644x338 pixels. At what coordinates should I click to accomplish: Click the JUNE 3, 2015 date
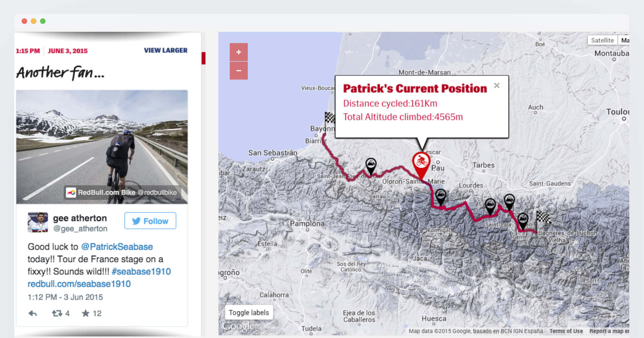[68, 51]
